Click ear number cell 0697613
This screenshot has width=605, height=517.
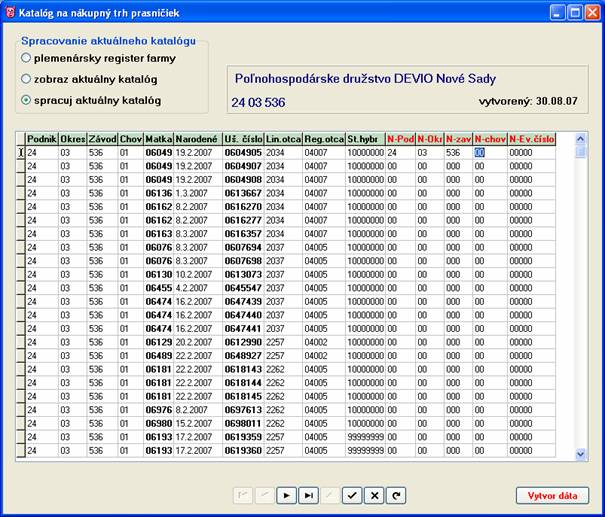pos(243,410)
